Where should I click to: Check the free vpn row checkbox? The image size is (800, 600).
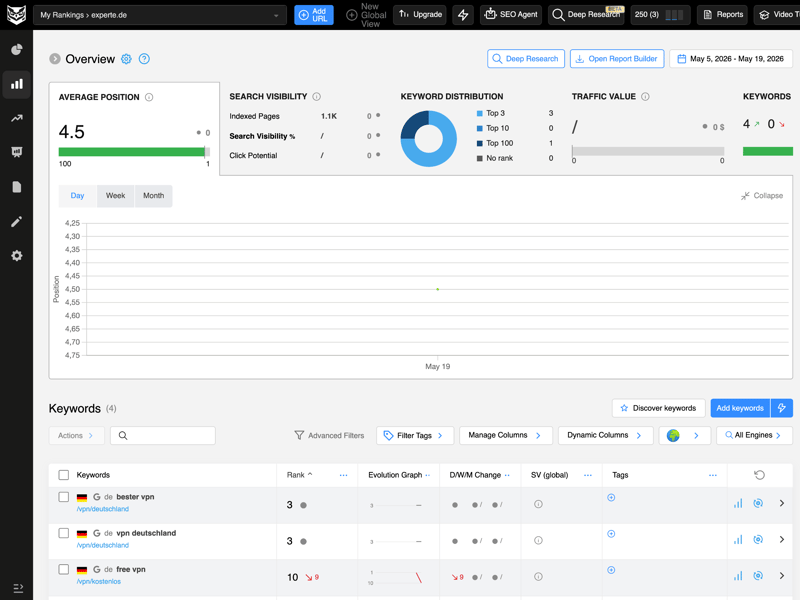pos(64,569)
